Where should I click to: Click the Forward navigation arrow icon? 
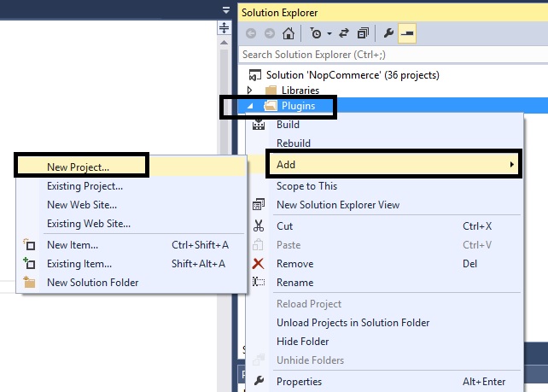click(268, 34)
